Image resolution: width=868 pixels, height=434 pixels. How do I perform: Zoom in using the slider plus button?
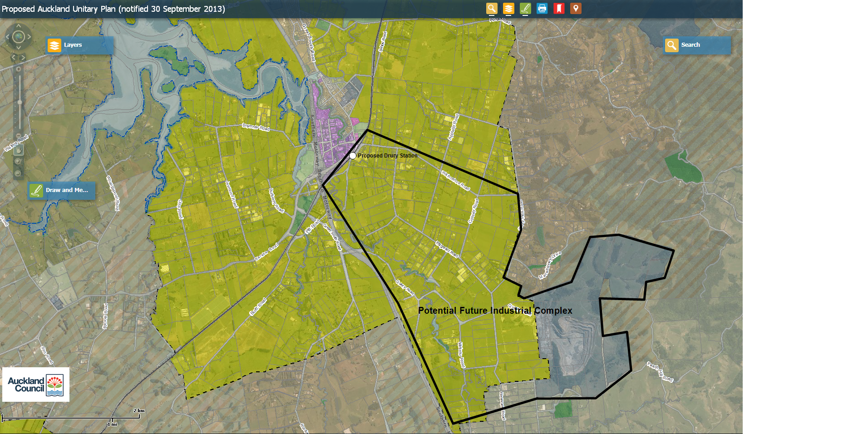19,69
